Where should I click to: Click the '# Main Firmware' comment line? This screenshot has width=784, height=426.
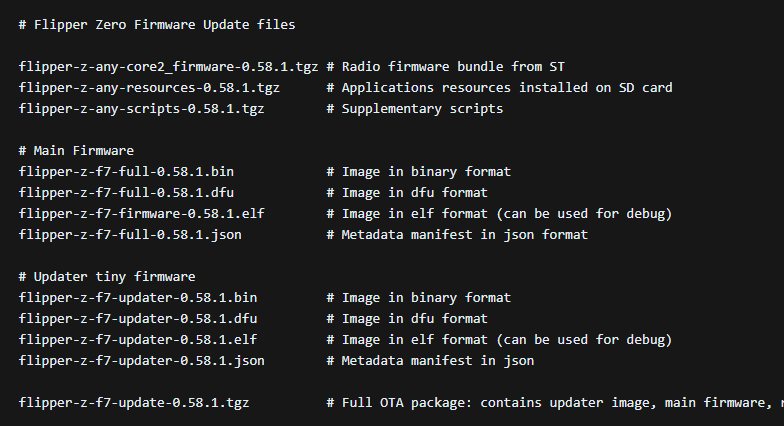76,150
